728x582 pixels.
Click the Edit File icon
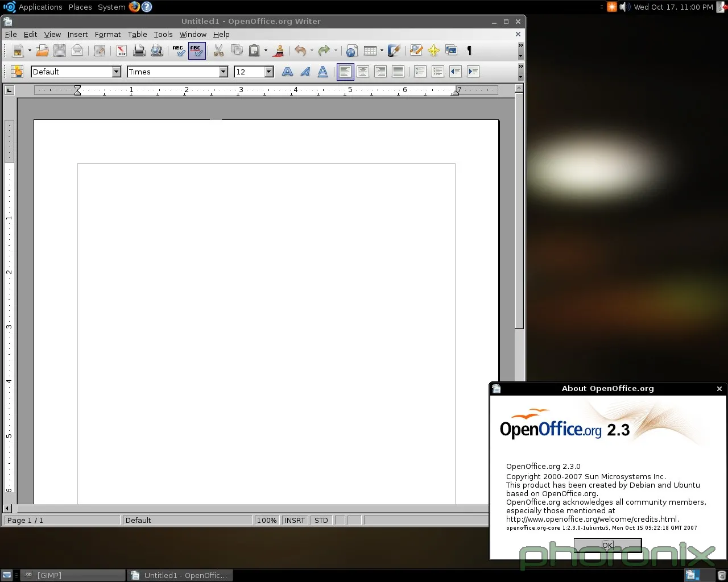pyautogui.click(x=100, y=51)
